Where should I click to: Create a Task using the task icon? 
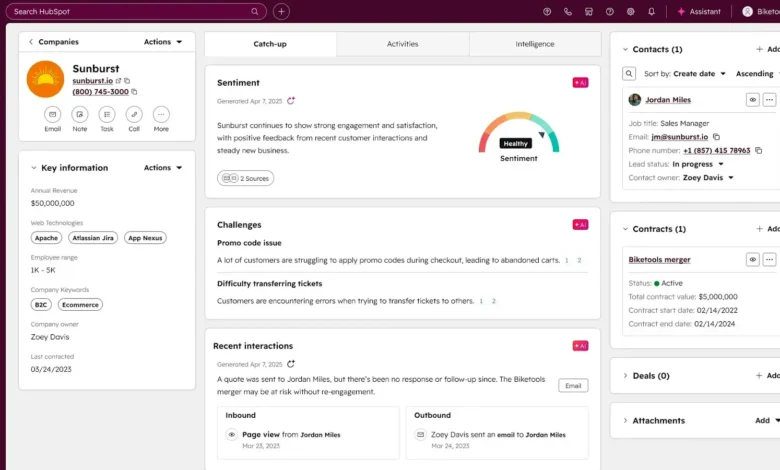pyautogui.click(x=106, y=114)
